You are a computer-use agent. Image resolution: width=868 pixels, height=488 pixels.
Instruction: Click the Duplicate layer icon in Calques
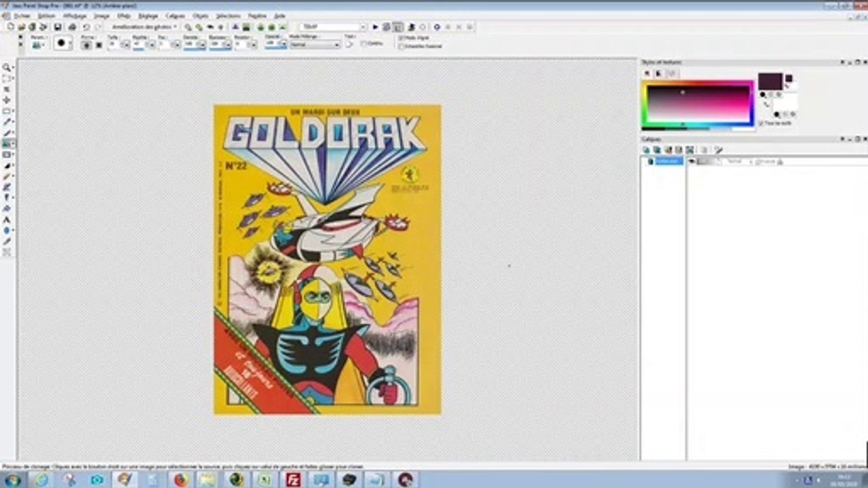(x=657, y=150)
